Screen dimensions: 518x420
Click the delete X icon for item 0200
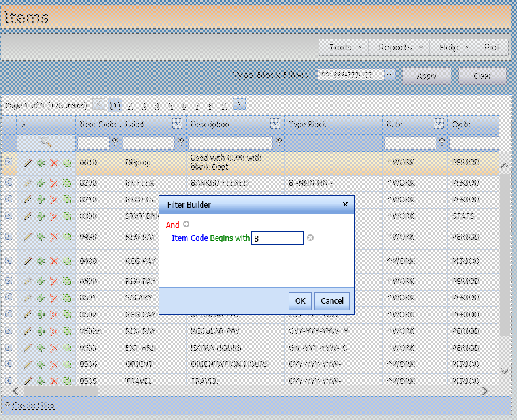coord(54,183)
